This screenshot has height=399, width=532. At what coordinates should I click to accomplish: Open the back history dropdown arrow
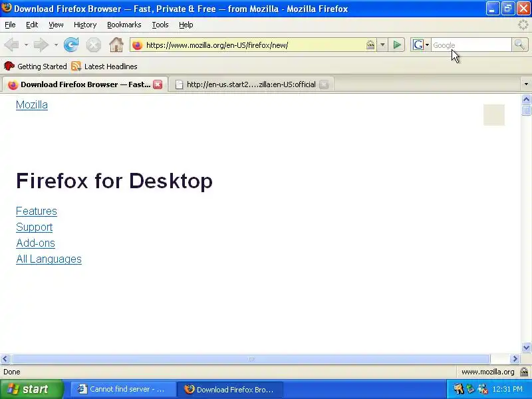[26, 45]
